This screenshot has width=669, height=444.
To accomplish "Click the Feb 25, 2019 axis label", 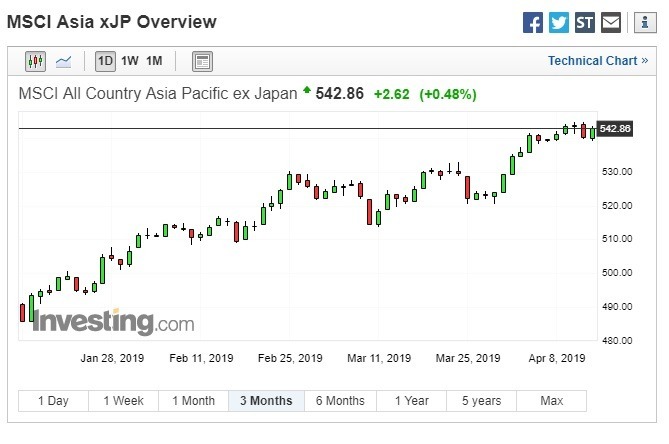I will [x=290, y=358].
